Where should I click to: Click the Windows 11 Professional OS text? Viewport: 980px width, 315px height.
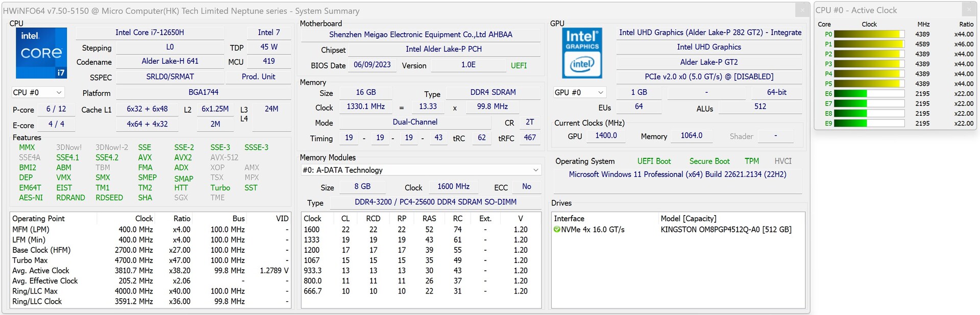click(677, 174)
